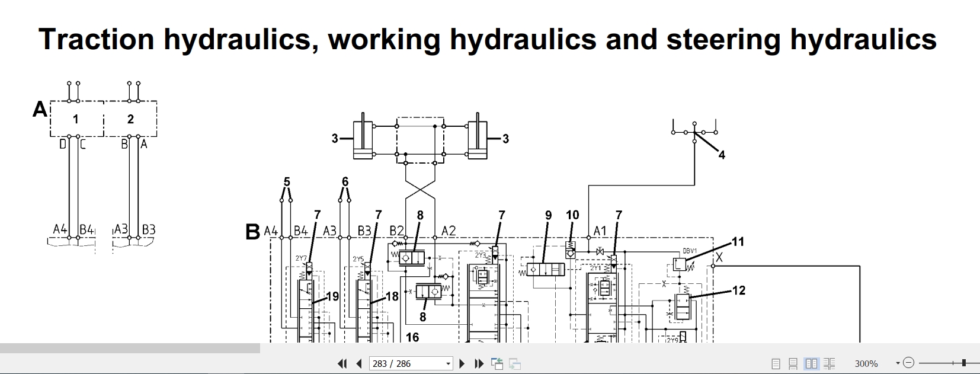
Task: Click callout number 6 in diagram
Action: tap(345, 181)
